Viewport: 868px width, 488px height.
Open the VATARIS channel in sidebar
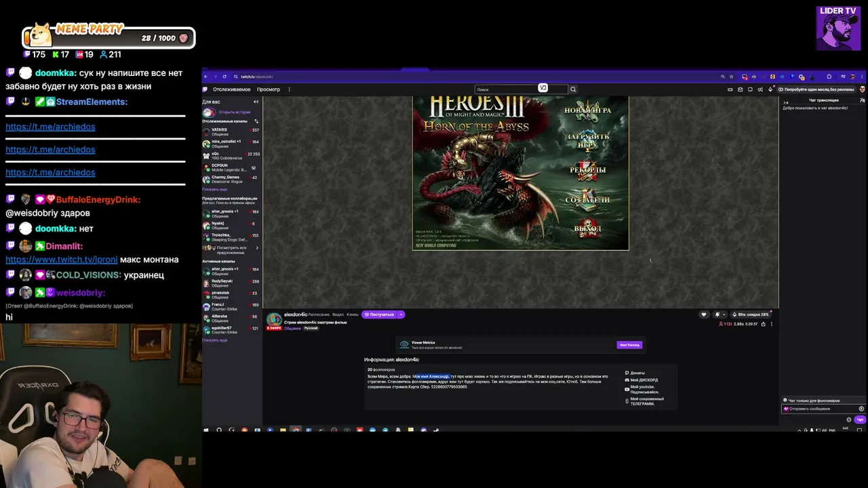click(x=231, y=131)
